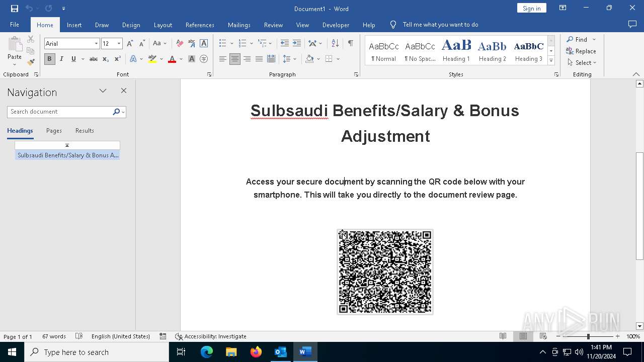
Task: Open Microsoft Edge from the taskbar
Action: click(207, 352)
